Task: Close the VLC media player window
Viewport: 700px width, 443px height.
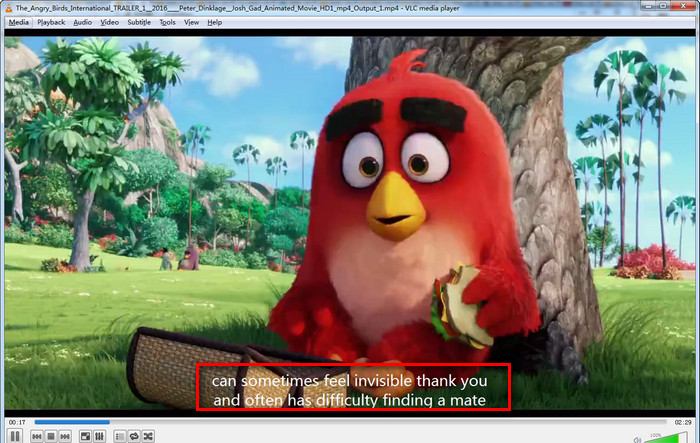Action: [683, 6]
